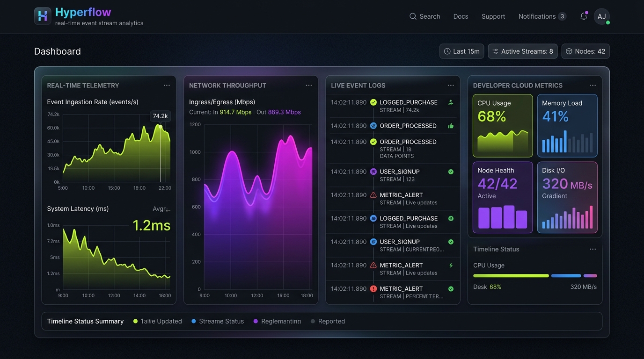
Task: Click the Timeline Status Summary label
Action: [85, 321]
